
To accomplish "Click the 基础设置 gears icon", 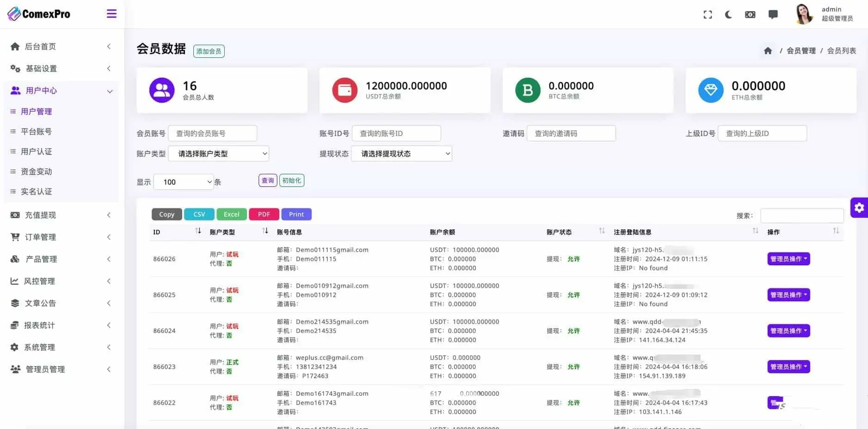I will [15, 68].
